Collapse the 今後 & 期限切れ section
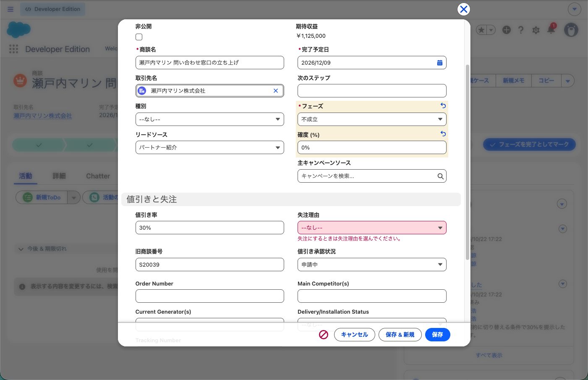 [x=21, y=249]
